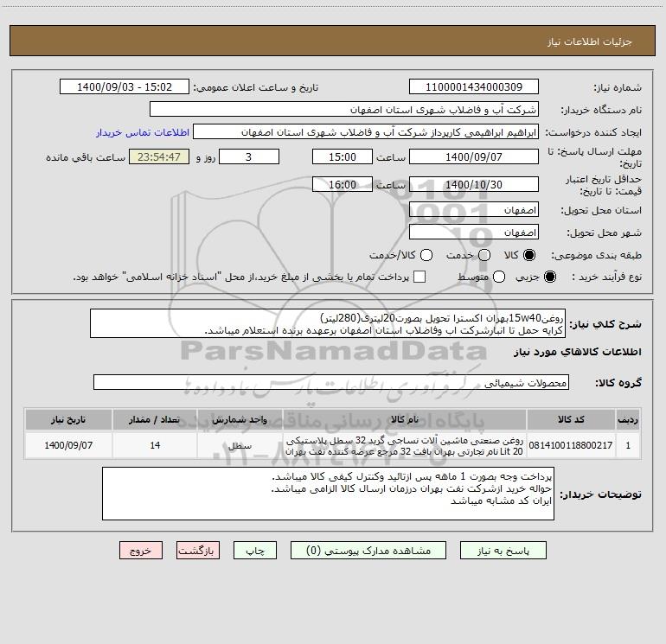Select the کالا radio button
The image size is (666, 644).
(529, 255)
